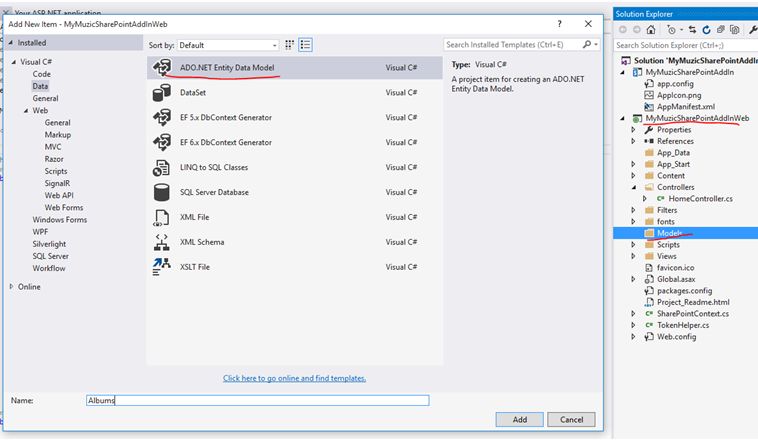
Task: Open the template search options arrow
Action: coord(596,44)
